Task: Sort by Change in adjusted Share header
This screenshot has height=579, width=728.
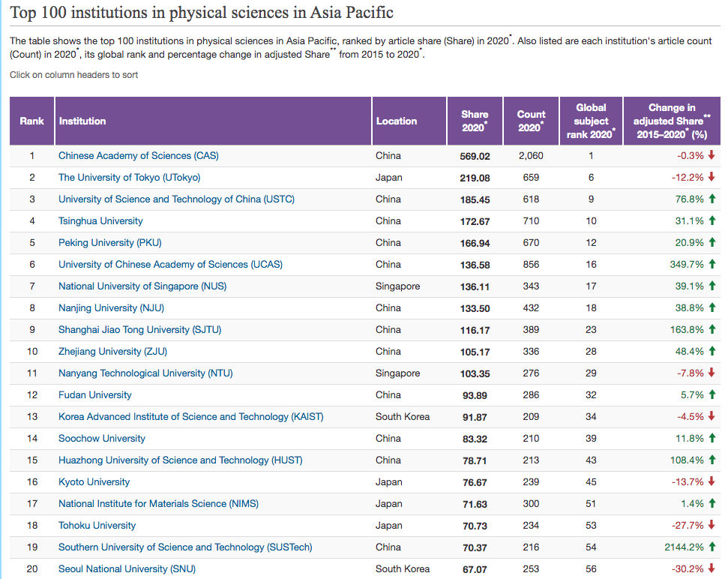Action: pyautogui.click(x=671, y=121)
